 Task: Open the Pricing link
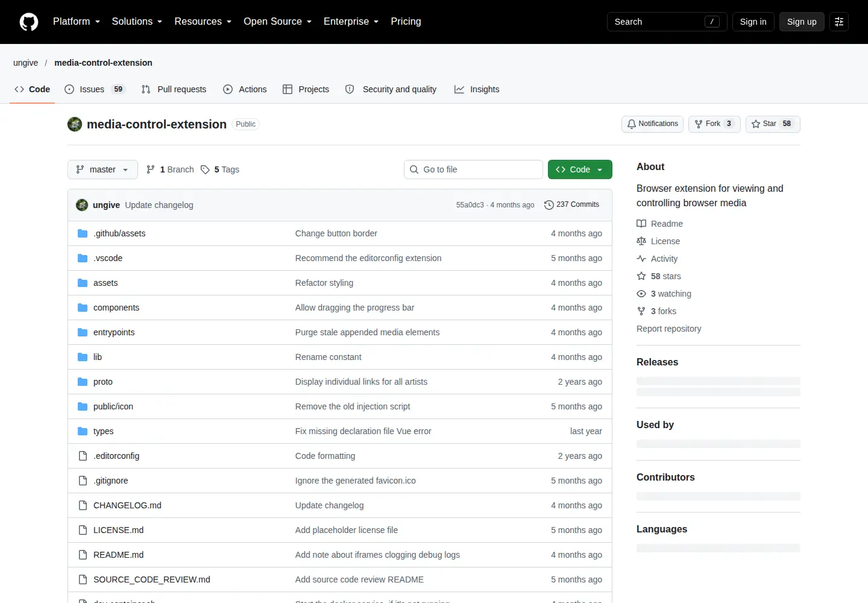[406, 22]
